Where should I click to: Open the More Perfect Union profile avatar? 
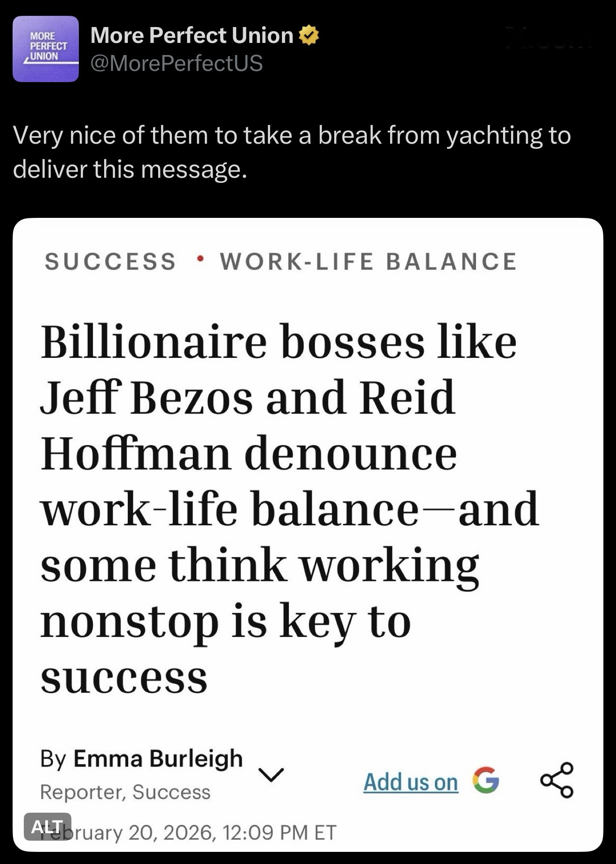click(x=46, y=49)
